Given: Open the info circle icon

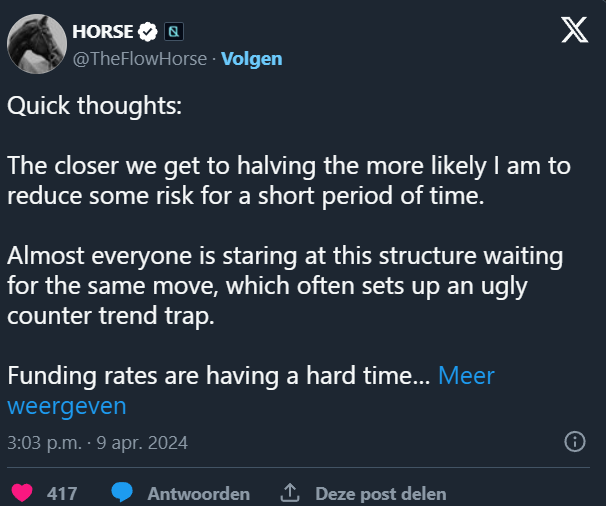Looking at the screenshot, I should click(x=575, y=441).
